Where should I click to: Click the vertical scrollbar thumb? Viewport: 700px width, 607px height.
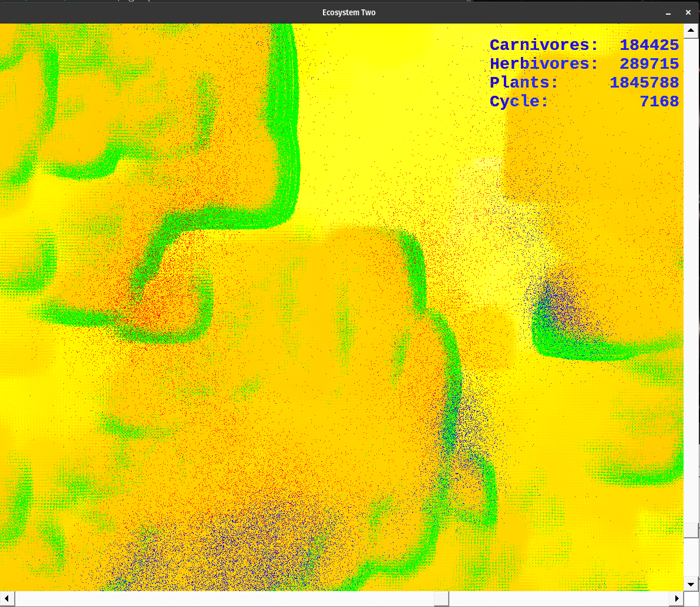[691, 529]
